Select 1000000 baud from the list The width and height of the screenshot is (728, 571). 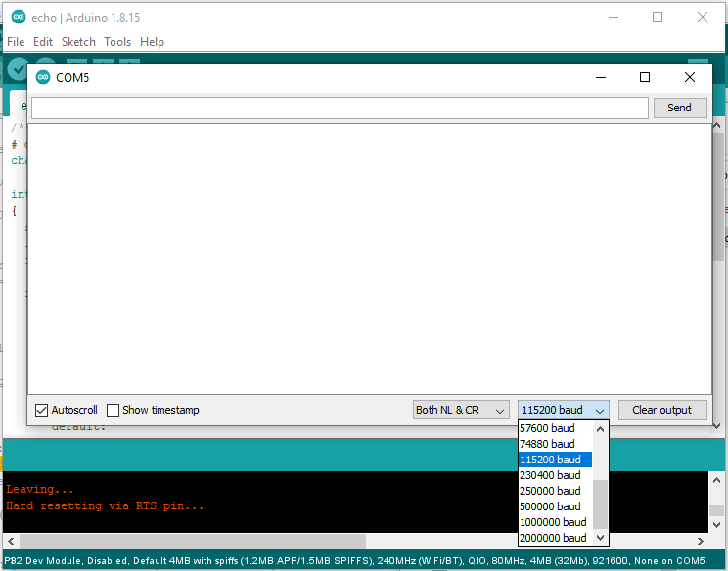pos(555,522)
